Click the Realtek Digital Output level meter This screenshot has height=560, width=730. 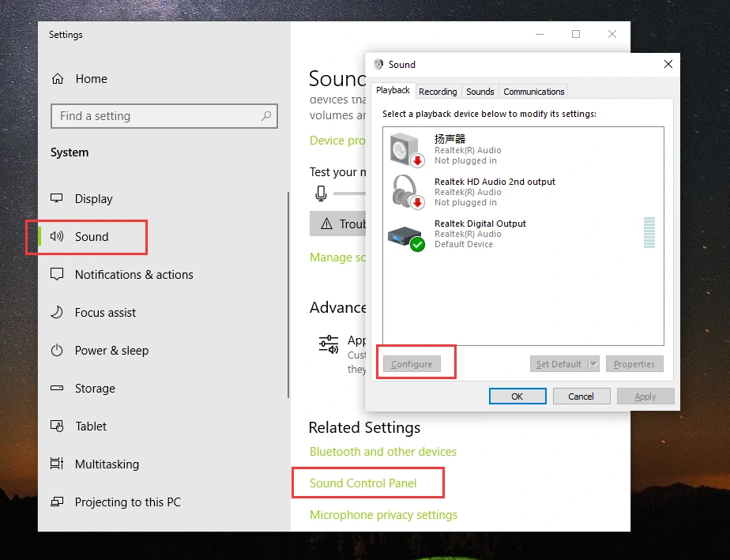click(649, 232)
